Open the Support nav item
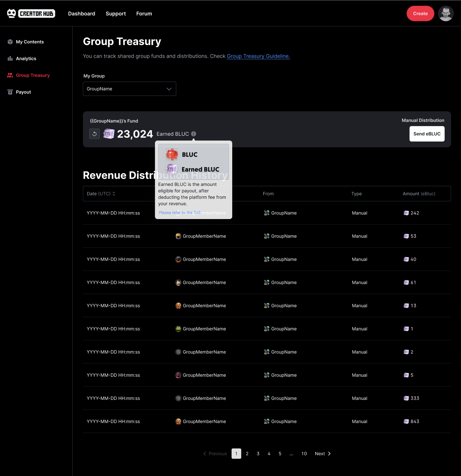 coord(116,14)
